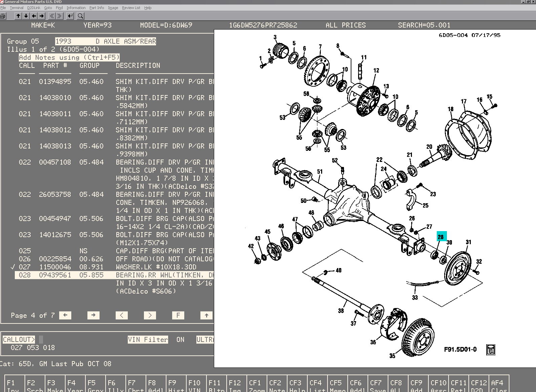Click the CF3 Help function key button
This screenshot has width=536, height=392.
click(x=297, y=383)
